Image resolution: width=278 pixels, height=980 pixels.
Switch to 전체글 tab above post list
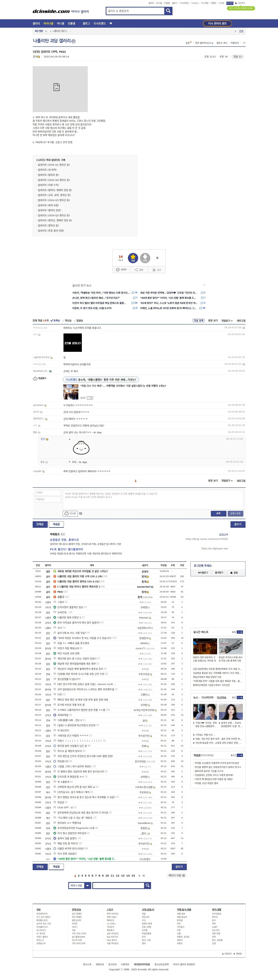(40, 525)
